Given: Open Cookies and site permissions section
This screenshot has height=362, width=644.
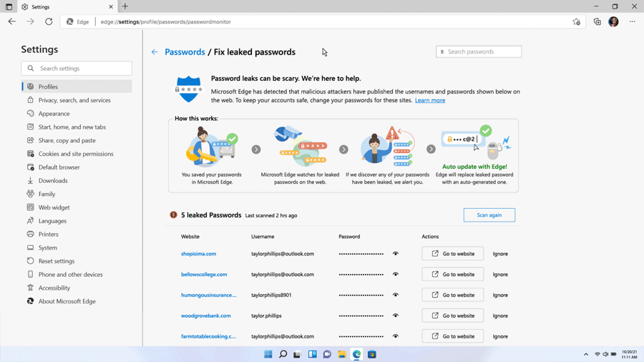Looking at the screenshot, I should click(x=76, y=154).
